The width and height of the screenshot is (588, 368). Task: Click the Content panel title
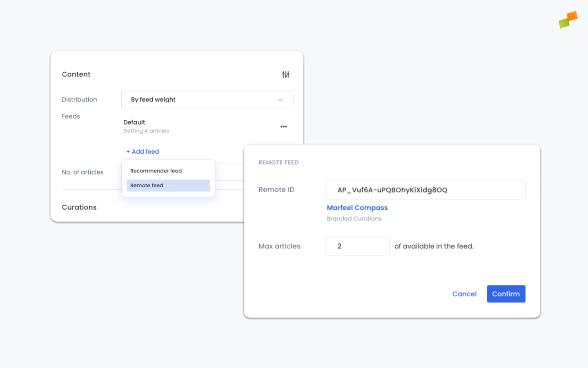(x=76, y=74)
